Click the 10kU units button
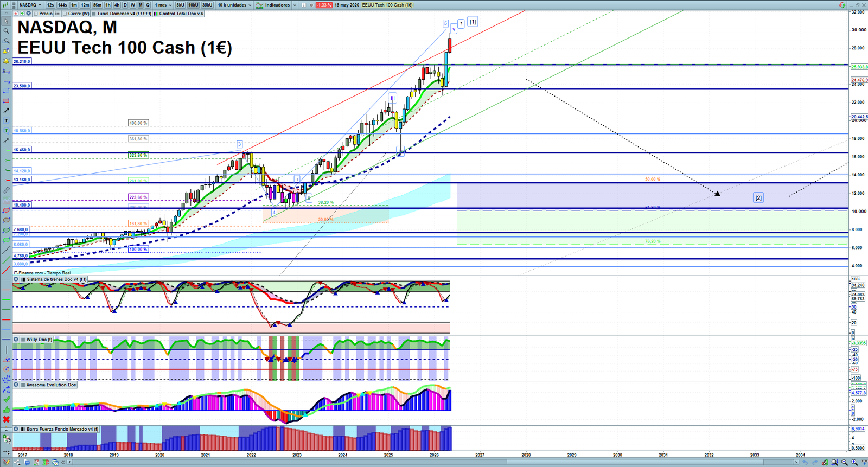Image resolution: width=868 pixels, height=467 pixels. pyautogui.click(x=194, y=5)
